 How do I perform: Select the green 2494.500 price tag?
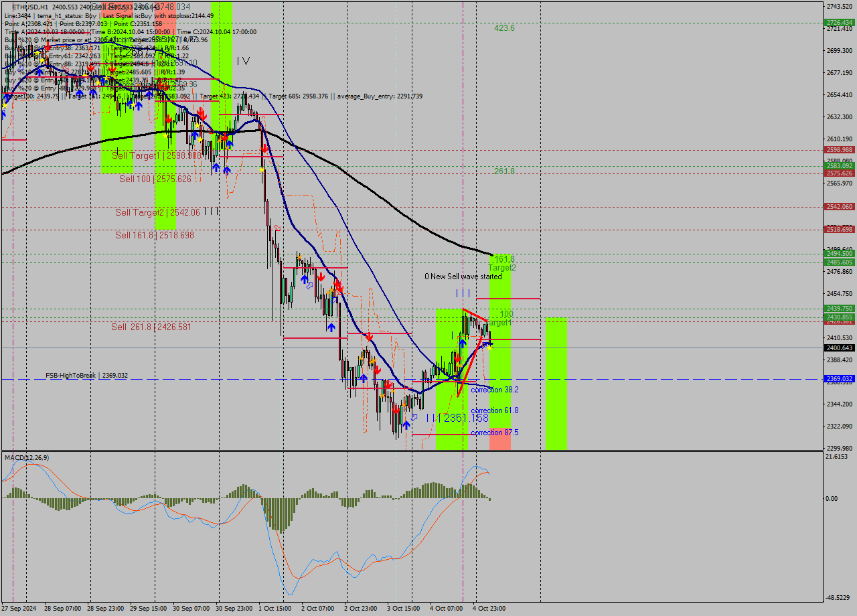click(840, 254)
